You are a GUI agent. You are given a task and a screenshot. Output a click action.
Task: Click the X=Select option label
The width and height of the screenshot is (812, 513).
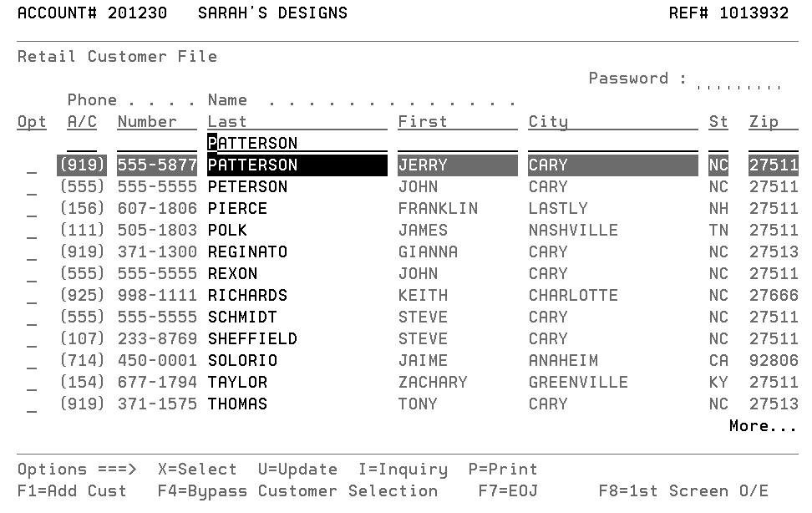tap(197, 469)
